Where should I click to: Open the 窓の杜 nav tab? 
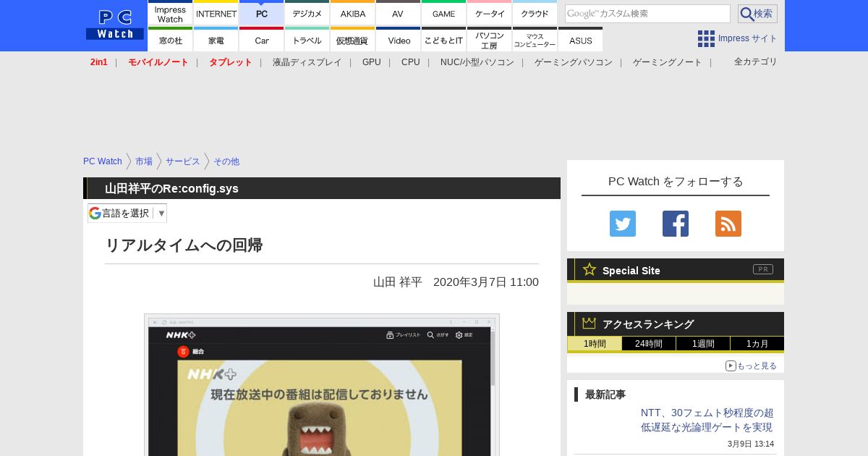point(171,39)
